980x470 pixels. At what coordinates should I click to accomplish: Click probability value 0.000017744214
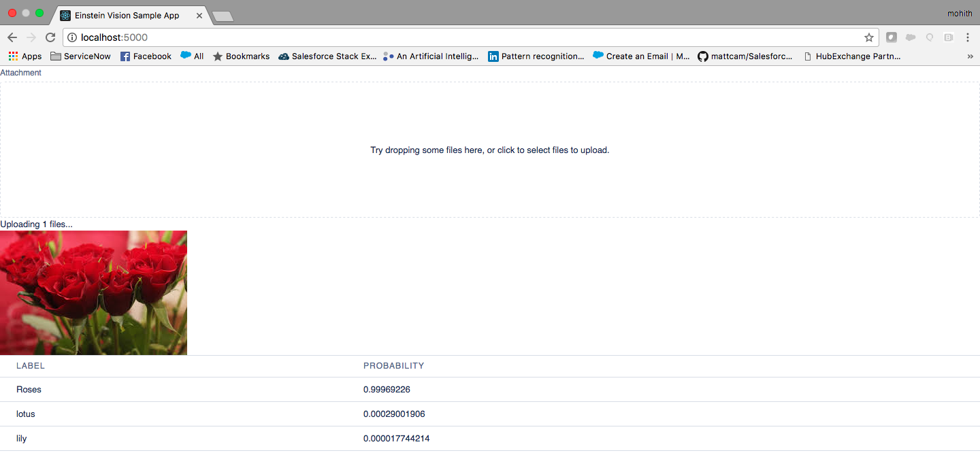click(396, 439)
